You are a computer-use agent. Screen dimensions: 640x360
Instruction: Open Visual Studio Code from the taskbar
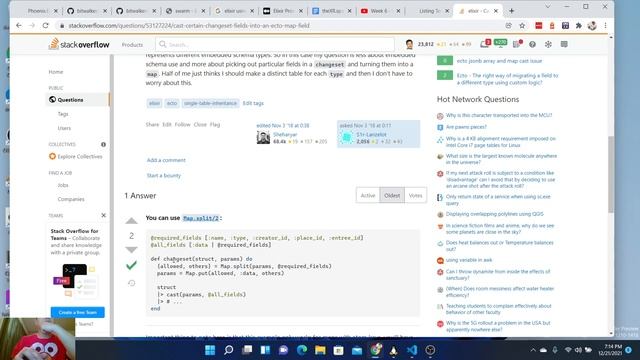412,350
